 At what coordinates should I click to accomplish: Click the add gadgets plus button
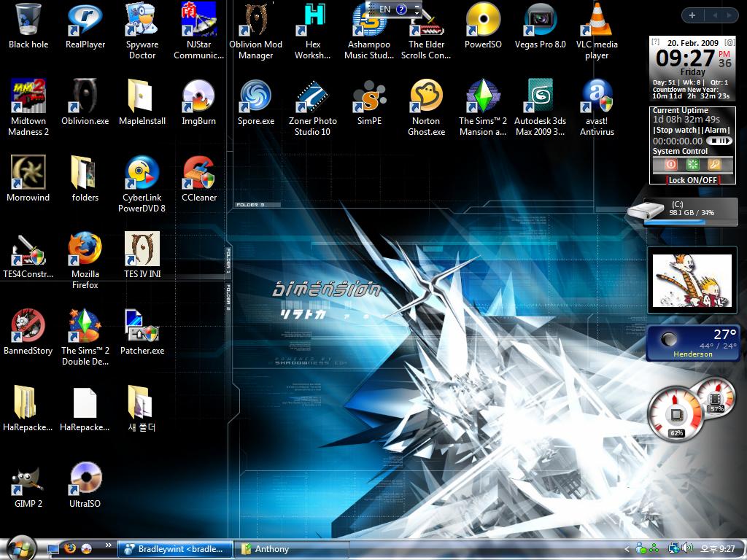692,15
